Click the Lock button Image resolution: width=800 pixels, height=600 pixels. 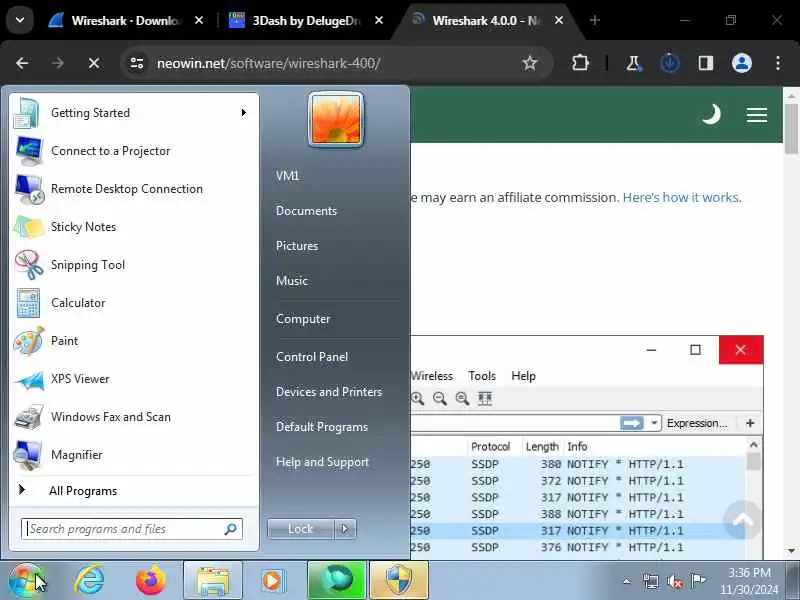301,529
